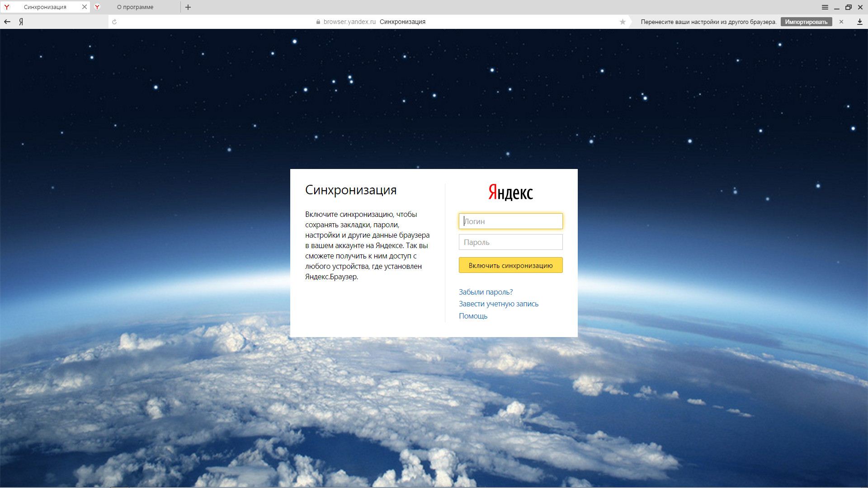The image size is (868, 488).
Task: Click the padlock icon in address bar
Action: (x=318, y=22)
